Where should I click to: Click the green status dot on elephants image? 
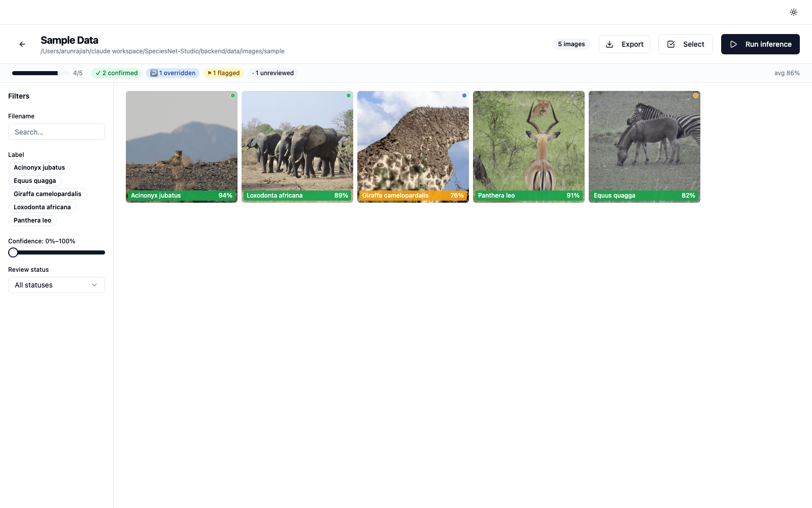click(x=349, y=96)
